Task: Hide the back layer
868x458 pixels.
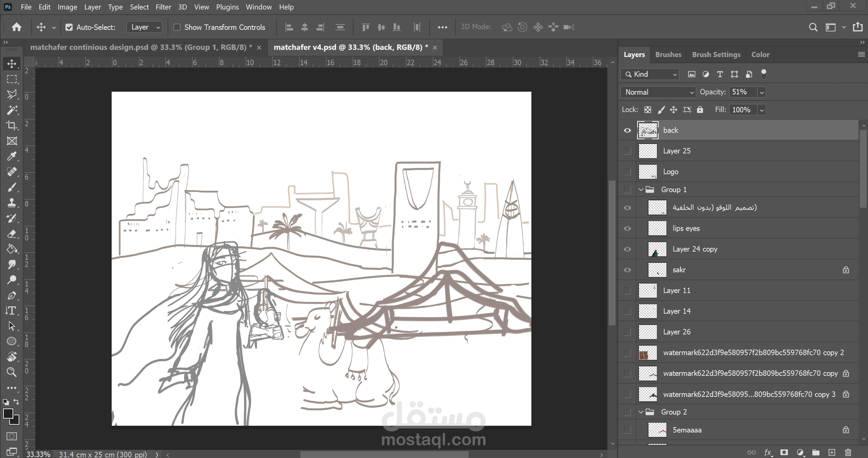Action: [627, 130]
